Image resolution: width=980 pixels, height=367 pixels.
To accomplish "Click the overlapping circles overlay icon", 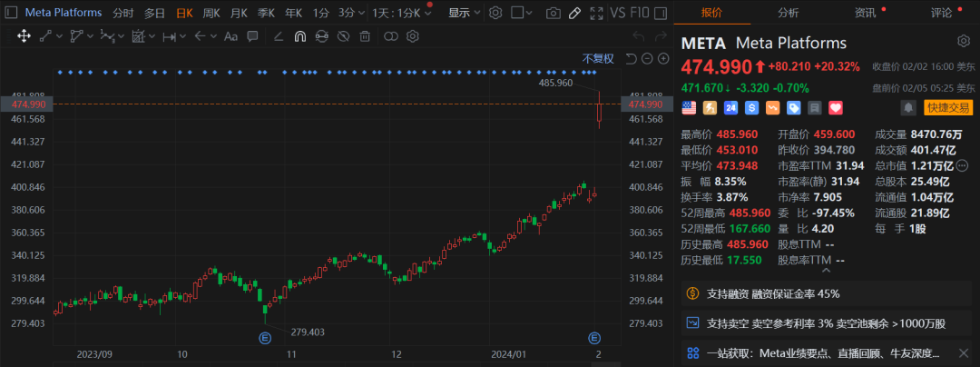I will point(390,36).
